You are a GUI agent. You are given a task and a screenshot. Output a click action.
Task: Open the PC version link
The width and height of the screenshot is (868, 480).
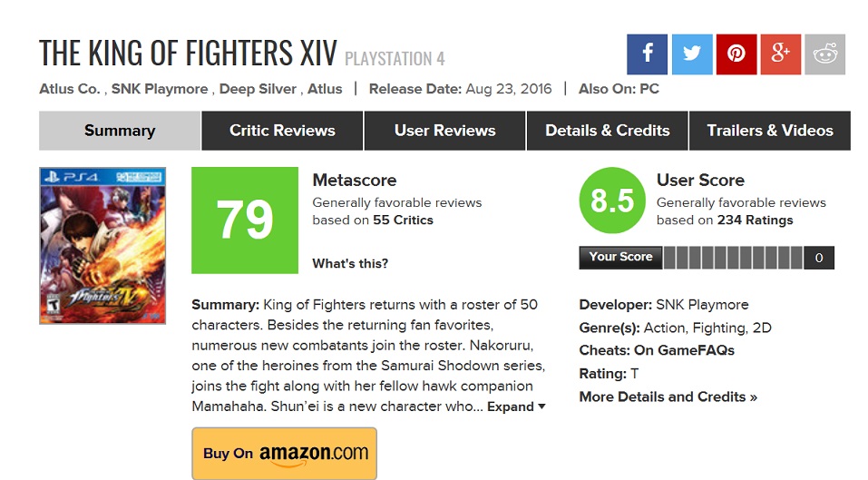click(649, 89)
